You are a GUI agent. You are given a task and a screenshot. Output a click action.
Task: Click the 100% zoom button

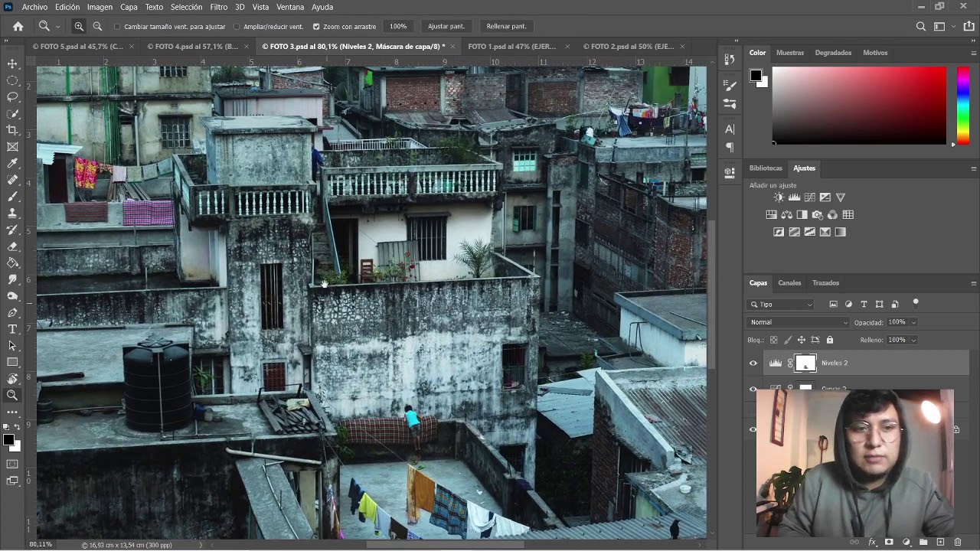398,26
